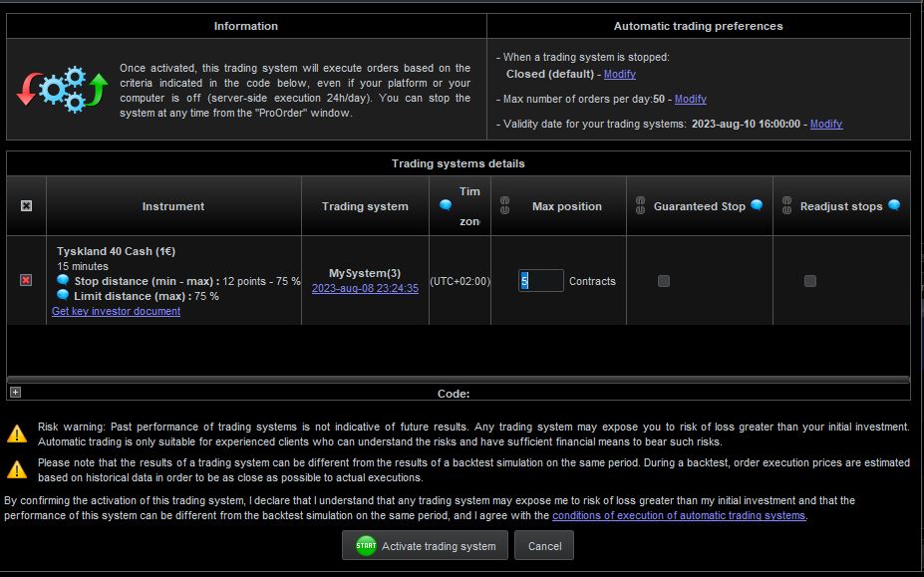Click the Contracts unit label
This screenshot has width=924, height=577.
point(592,281)
